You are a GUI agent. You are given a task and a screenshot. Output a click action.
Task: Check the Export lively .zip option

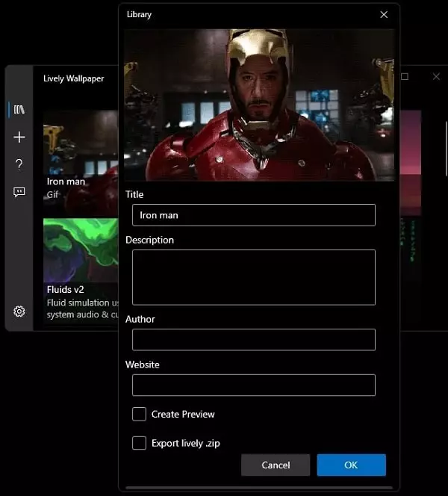(x=139, y=443)
